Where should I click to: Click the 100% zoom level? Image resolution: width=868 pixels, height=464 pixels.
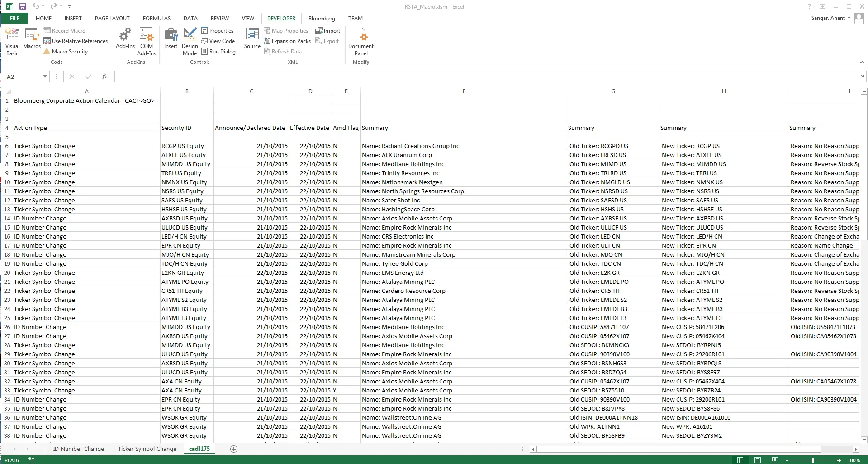[x=854, y=460]
